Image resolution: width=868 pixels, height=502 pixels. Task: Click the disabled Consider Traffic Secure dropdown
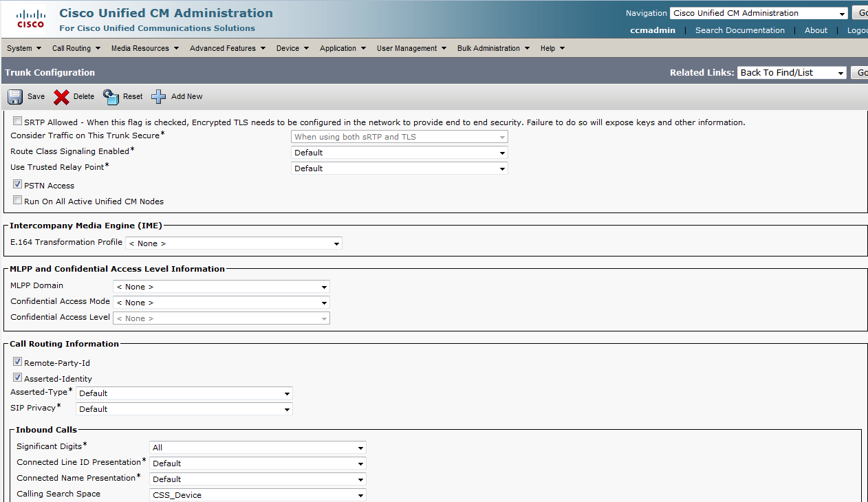pyautogui.click(x=400, y=137)
